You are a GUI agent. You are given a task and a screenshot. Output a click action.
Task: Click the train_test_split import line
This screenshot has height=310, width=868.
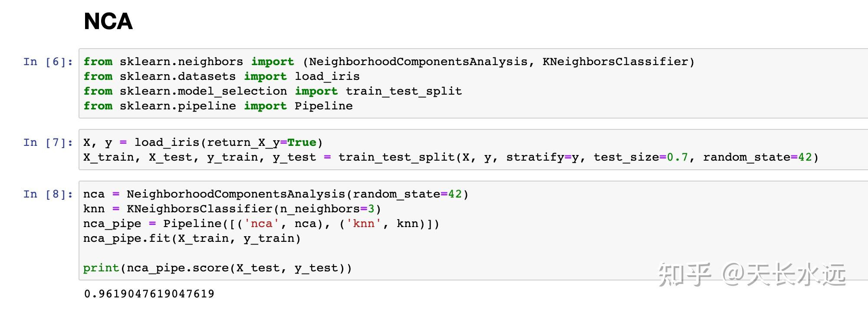click(273, 91)
